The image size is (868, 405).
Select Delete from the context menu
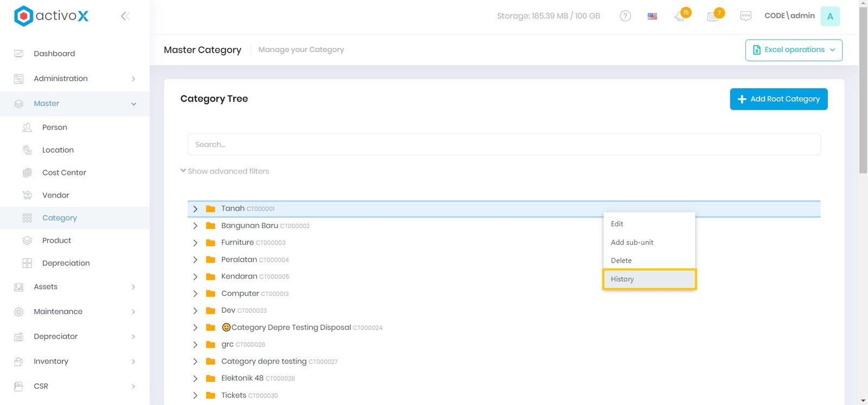click(621, 261)
